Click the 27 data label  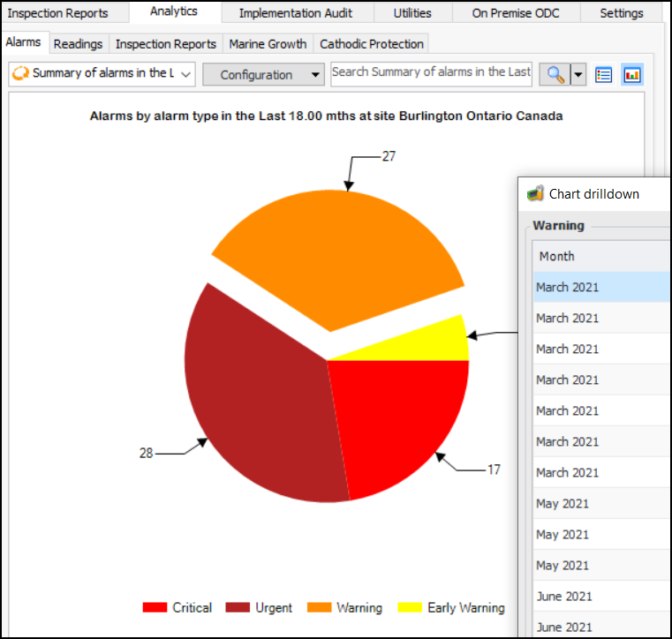389,156
